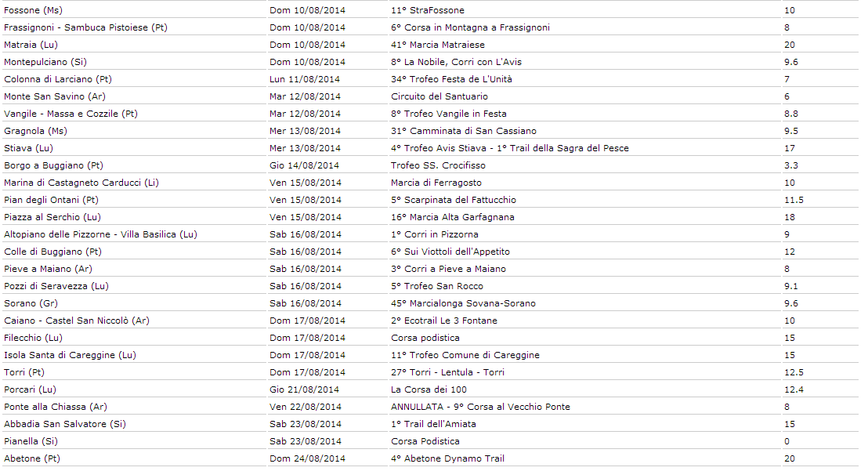The height and width of the screenshot is (471, 868).
Task: Select the Frassignoni - Sambuca Pistoiese (Pt) location
Action: 85,27
